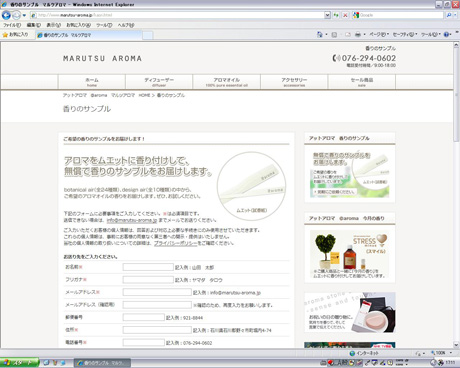Click the red Stop loading icon

345,15
